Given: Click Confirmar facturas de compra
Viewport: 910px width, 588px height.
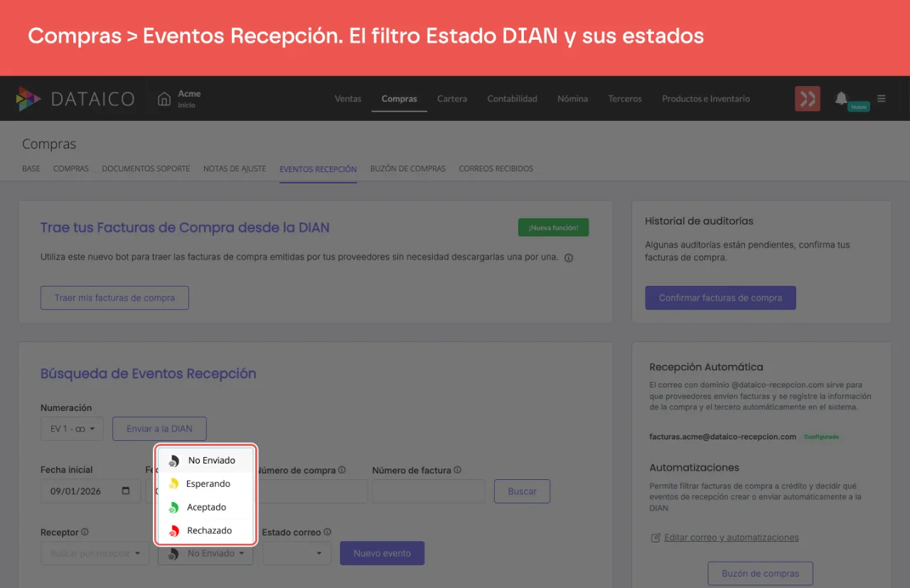Looking at the screenshot, I should pos(720,298).
